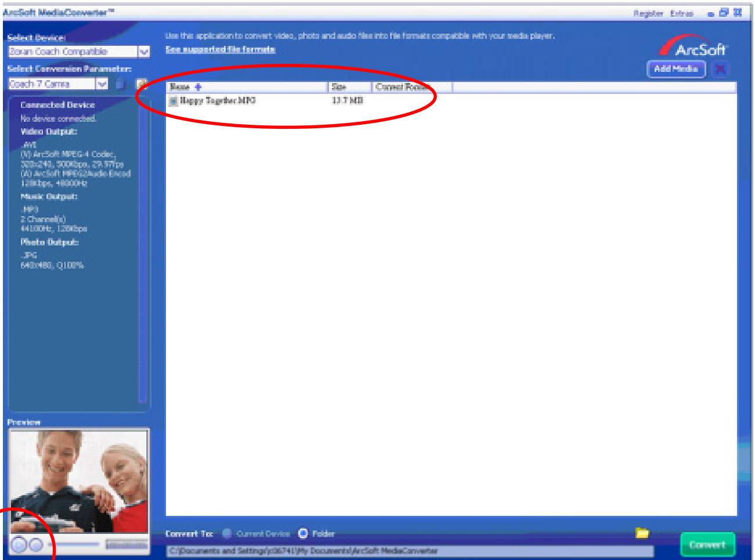The image size is (755, 560).
Task: Click the yellow browse folder icon
Action: click(642, 533)
